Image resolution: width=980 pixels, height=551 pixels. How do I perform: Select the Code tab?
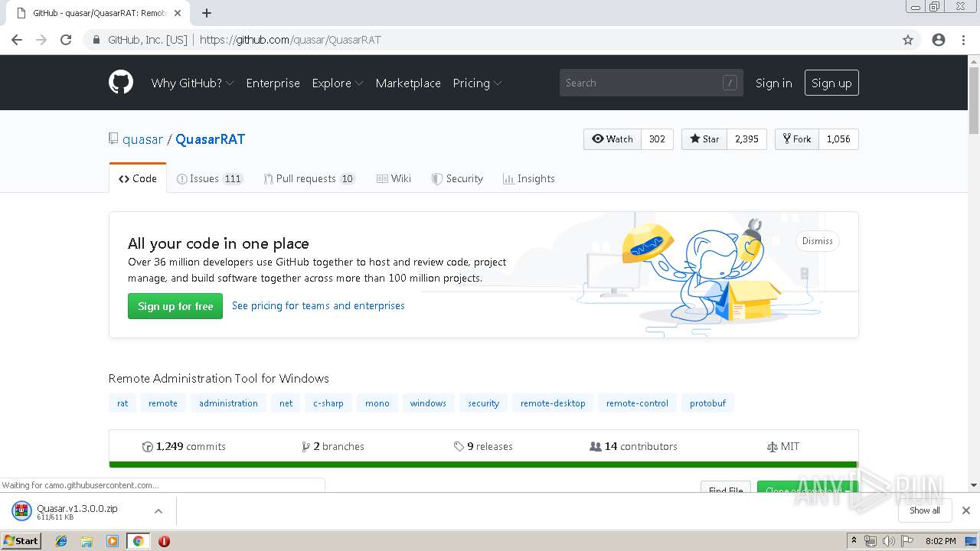(138, 178)
